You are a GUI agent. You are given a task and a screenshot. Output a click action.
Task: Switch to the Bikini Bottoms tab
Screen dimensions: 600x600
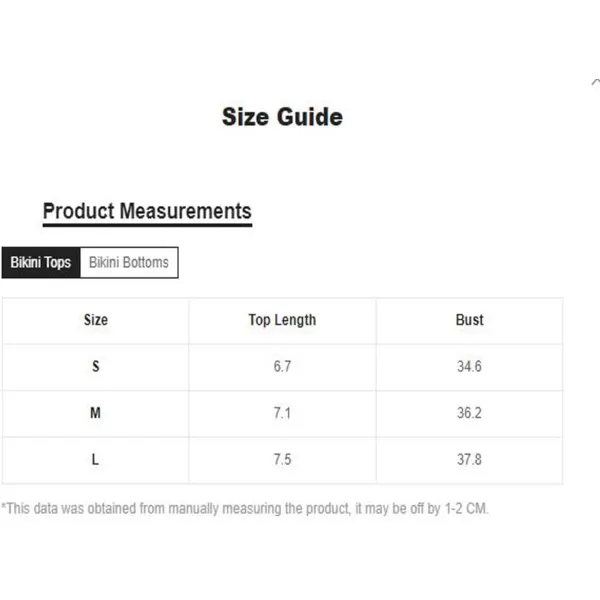pos(129,262)
